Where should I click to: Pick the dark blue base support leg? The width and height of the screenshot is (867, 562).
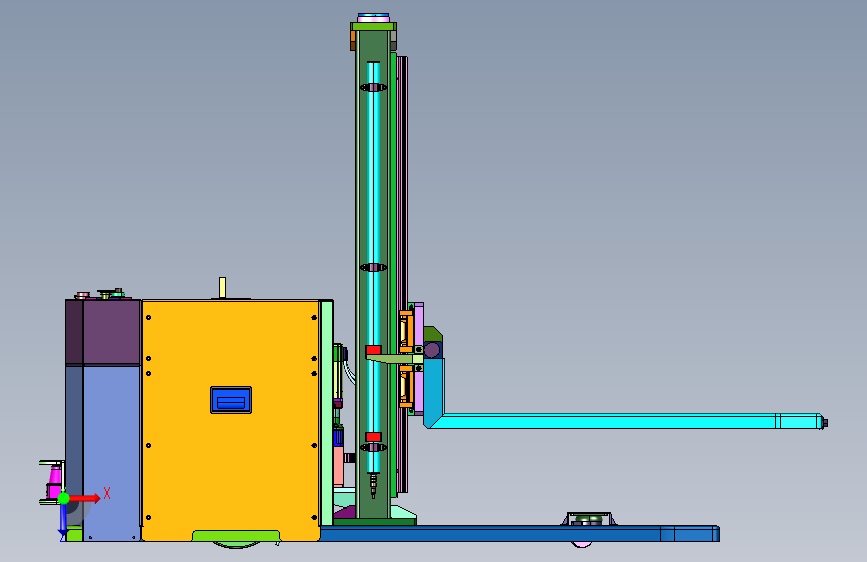tap(520, 534)
